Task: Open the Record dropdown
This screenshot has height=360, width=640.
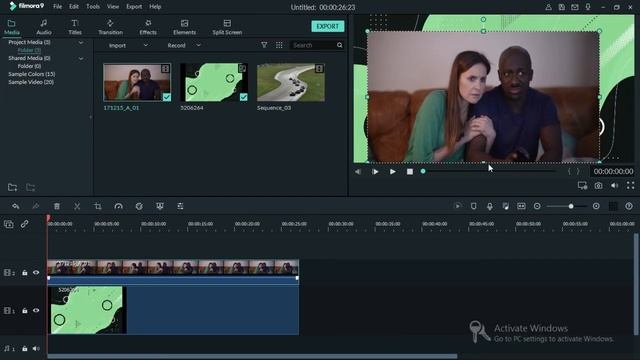Action: 184,45
